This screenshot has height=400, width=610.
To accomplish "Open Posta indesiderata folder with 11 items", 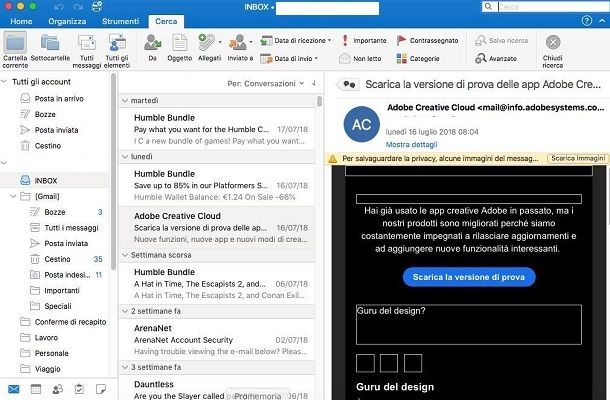I will (66, 275).
